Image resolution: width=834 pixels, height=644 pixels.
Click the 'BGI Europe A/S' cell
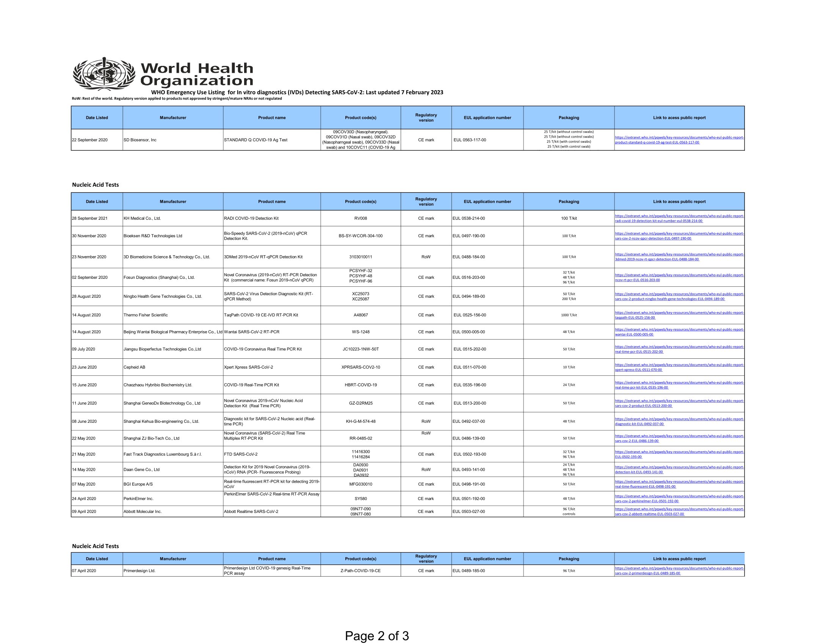173,484
